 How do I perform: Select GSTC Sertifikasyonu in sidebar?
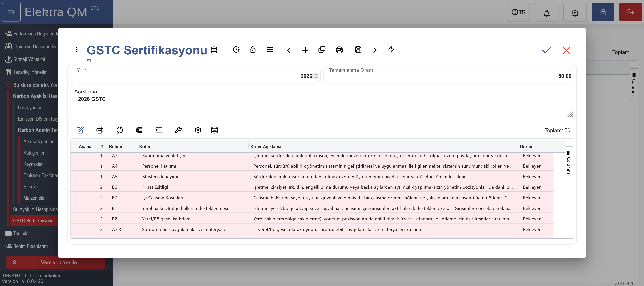point(33,221)
